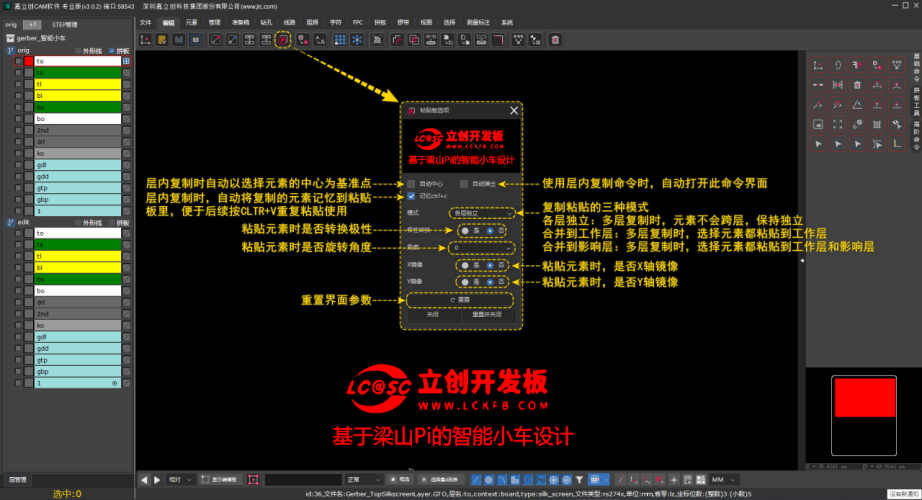Toggle the blue arc filter icon

pos(502,479)
